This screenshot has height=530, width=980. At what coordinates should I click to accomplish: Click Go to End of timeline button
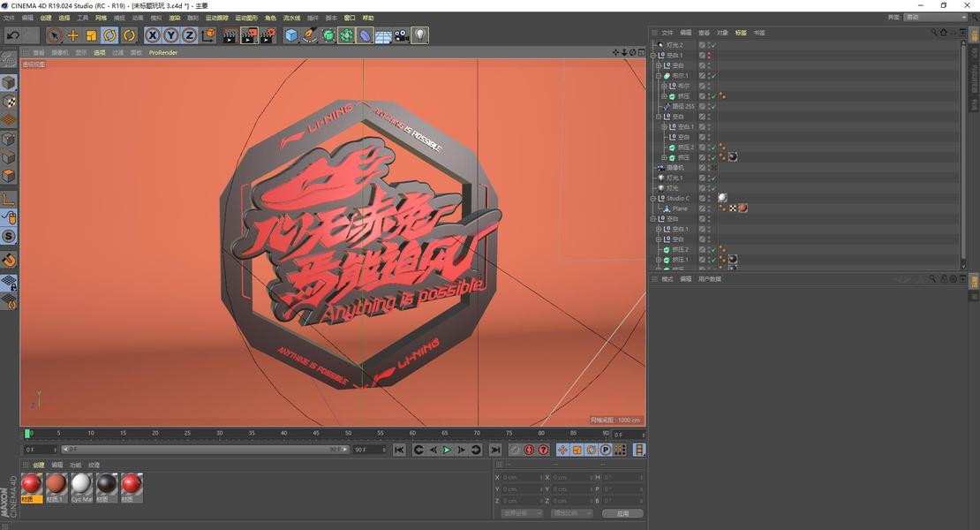click(495, 450)
